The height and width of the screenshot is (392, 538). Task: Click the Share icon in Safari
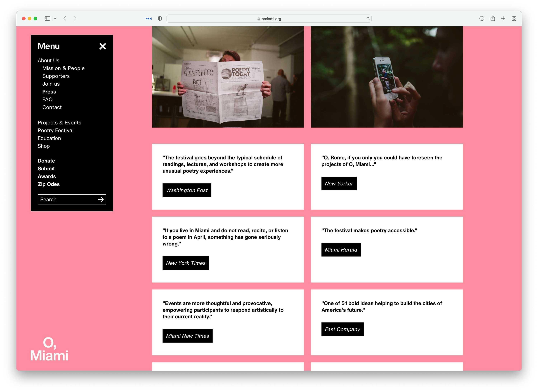(492, 18)
